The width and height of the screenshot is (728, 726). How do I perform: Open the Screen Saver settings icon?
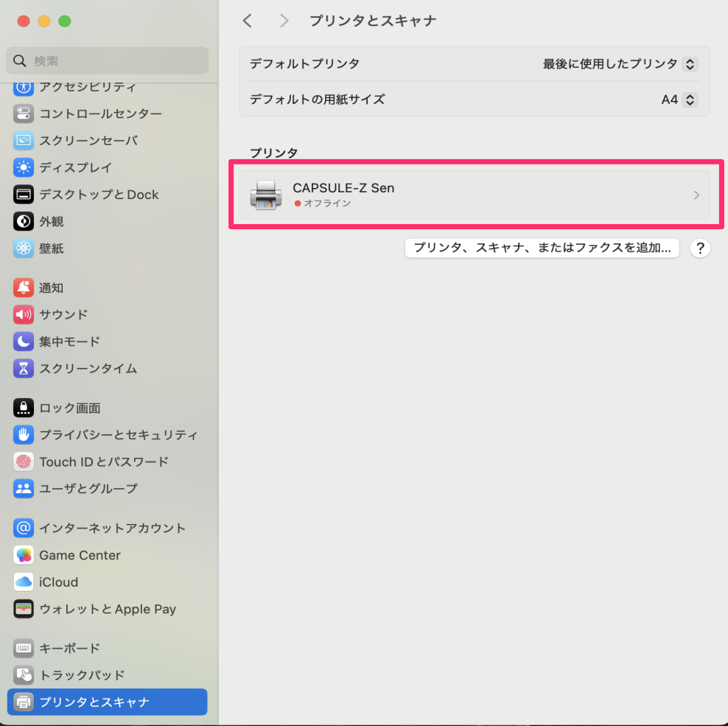point(24,140)
